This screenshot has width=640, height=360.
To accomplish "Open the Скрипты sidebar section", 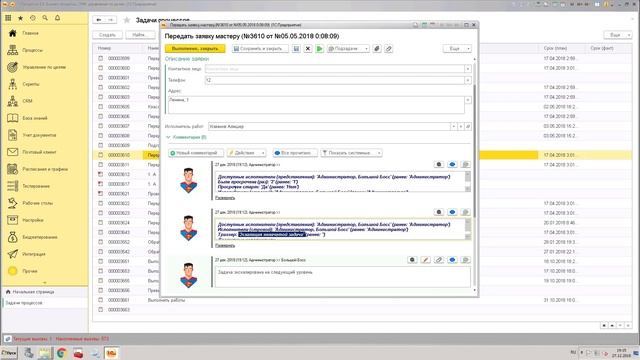I will pyautogui.click(x=31, y=84).
